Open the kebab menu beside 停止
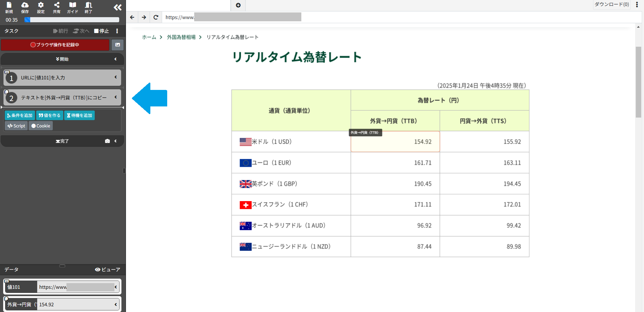Screen dimensions: 644x312 [x=117, y=31]
